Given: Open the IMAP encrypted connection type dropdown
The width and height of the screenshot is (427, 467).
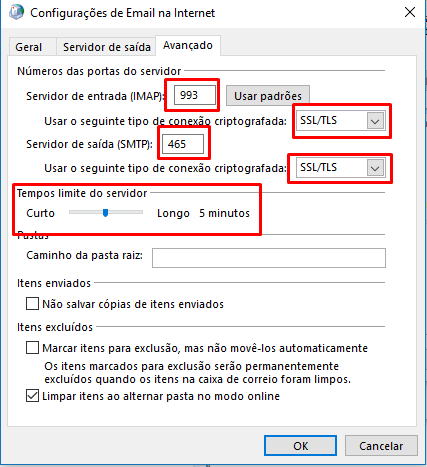Looking at the screenshot, I should pyautogui.click(x=341, y=120).
